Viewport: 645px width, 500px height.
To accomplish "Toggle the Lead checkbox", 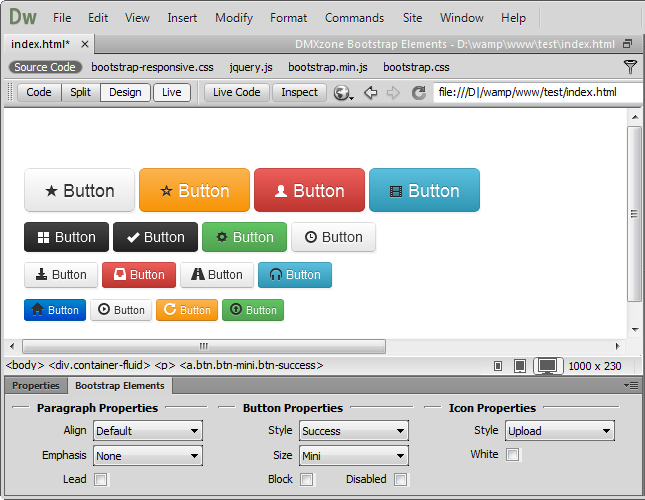I will (100, 479).
